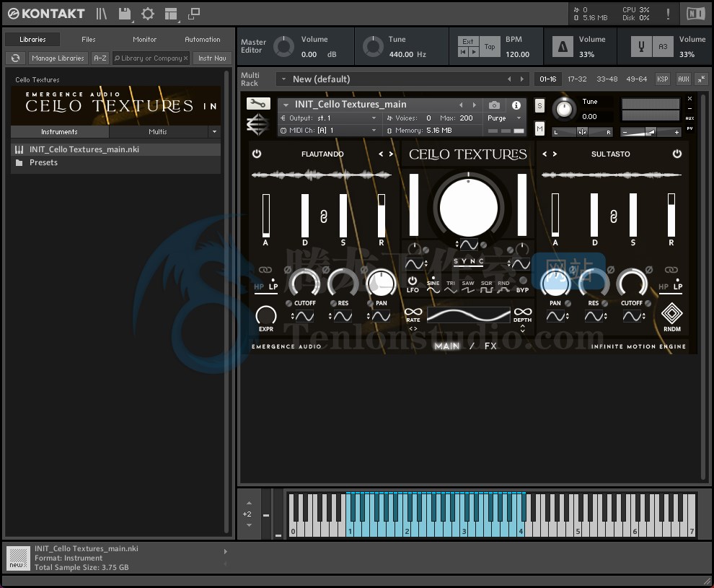
Task: Click the Emergence Audio instrument logo icon
Action: (258, 125)
